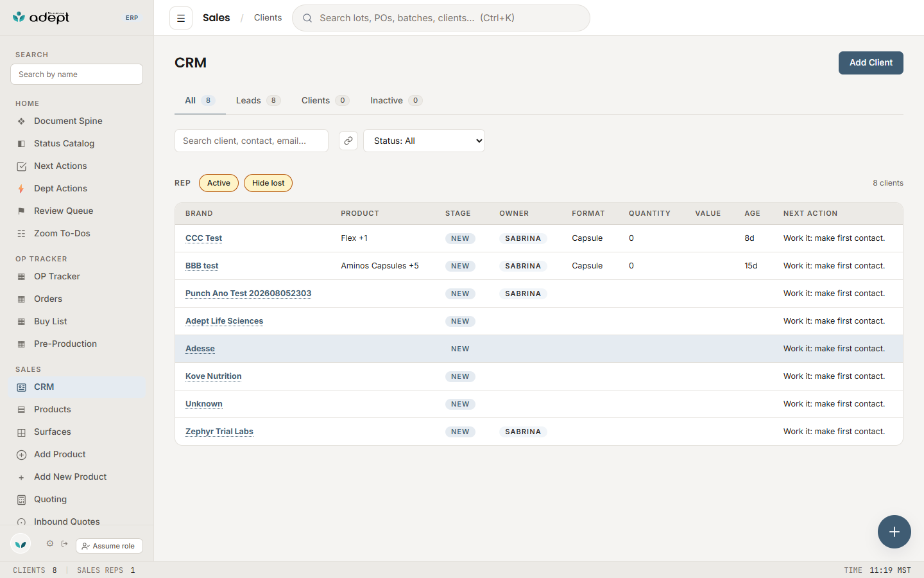Open the Kove Nutrition client link
The image size is (924, 578).
[x=214, y=376]
